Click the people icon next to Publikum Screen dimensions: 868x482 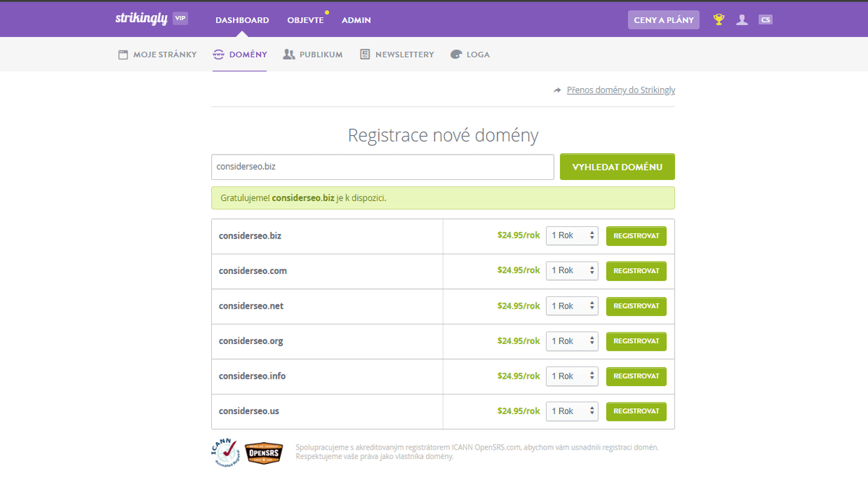tap(289, 53)
